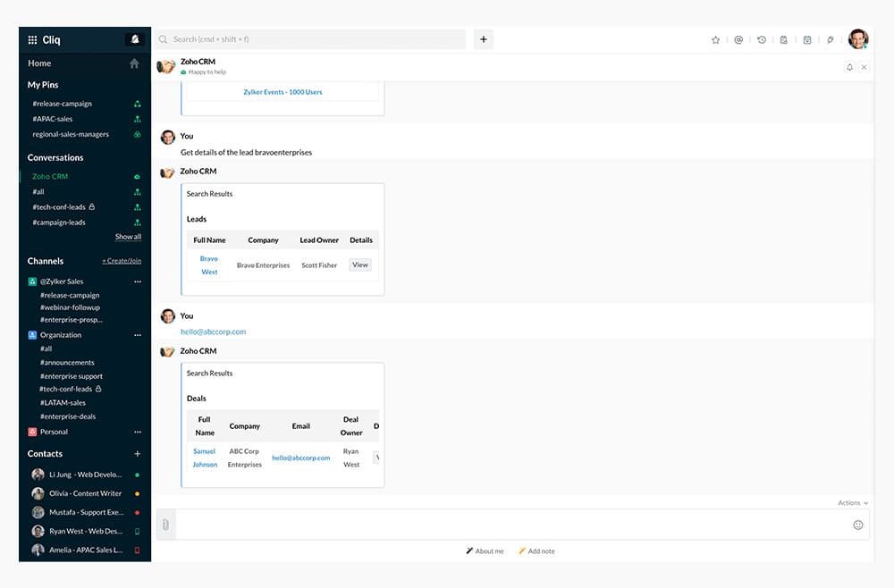Open chat with Ryan West contact
The image size is (894, 588).
coord(85,531)
